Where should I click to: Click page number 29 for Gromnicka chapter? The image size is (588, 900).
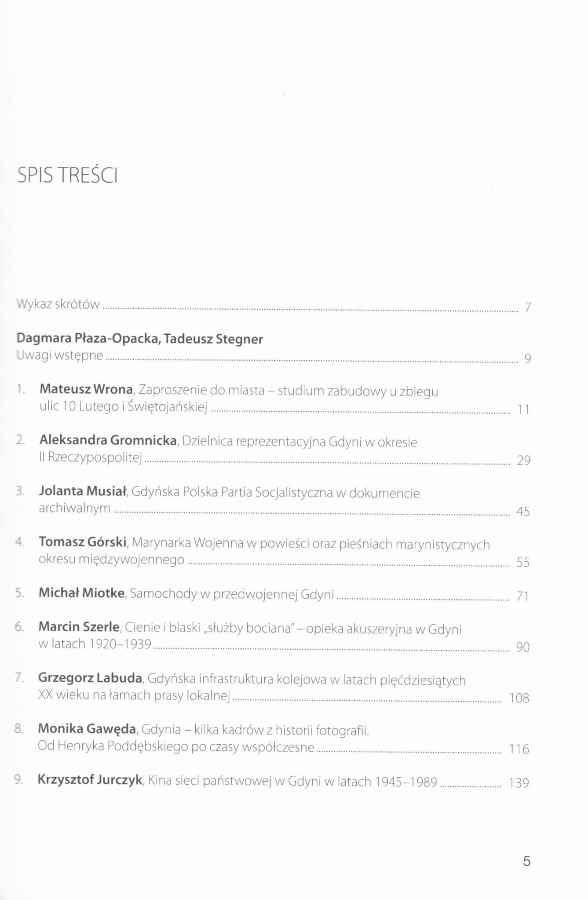click(x=523, y=461)
